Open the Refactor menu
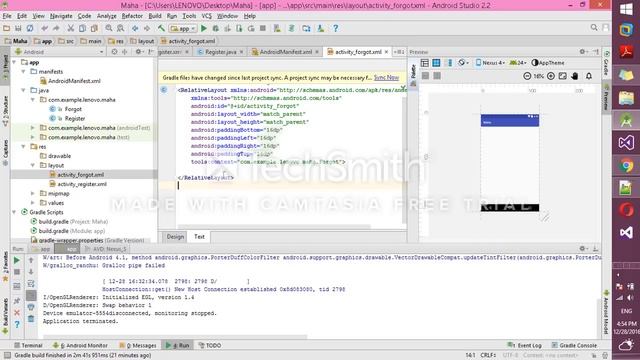This screenshot has width=640, height=360. 132,16
